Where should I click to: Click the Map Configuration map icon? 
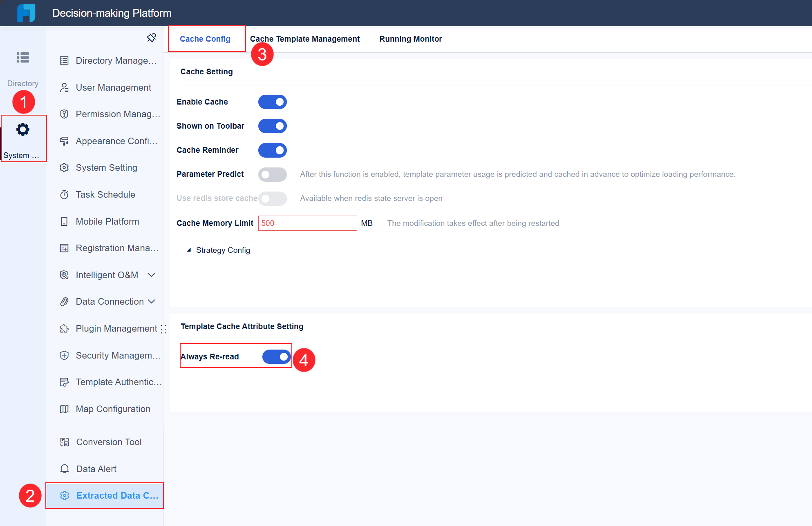[x=64, y=409]
